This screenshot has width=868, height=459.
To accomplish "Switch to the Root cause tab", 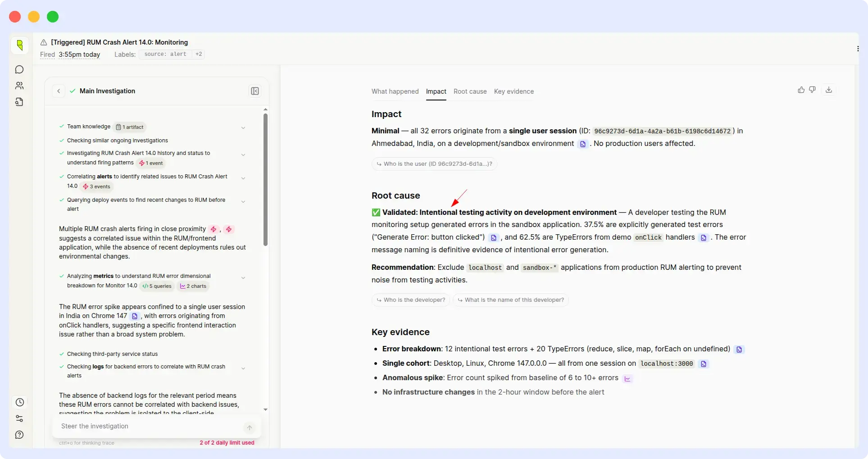I will (x=470, y=91).
